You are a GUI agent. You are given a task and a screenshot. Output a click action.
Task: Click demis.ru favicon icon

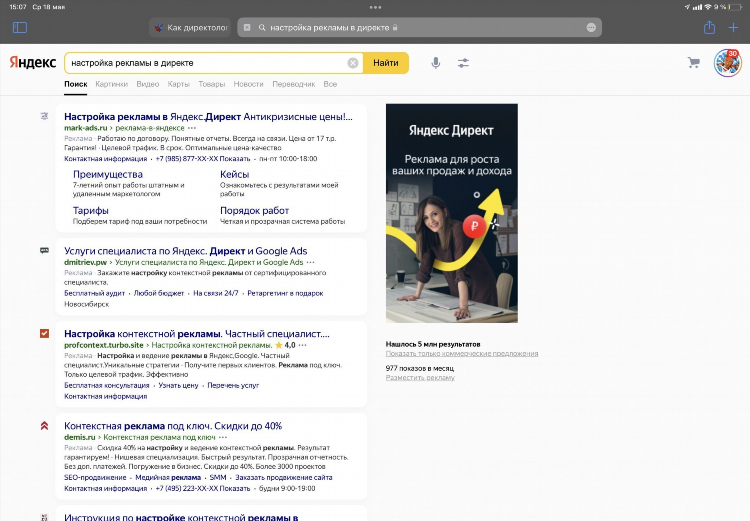pos(44,425)
